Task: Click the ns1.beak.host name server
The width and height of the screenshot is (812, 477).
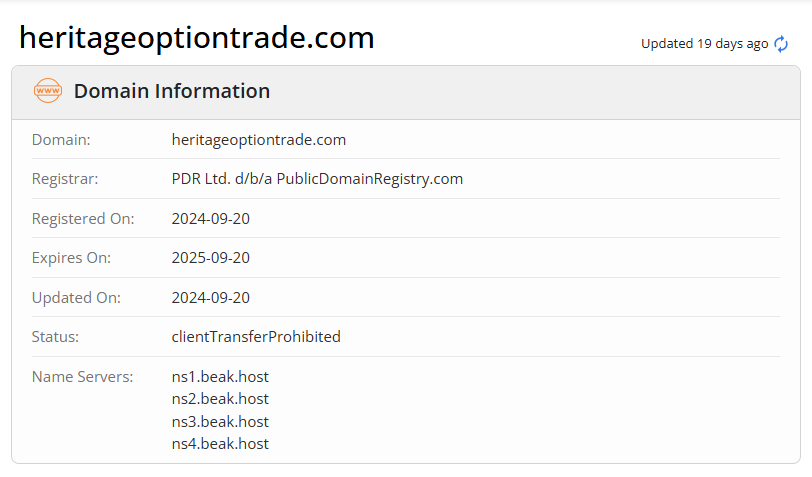Action: coord(220,377)
